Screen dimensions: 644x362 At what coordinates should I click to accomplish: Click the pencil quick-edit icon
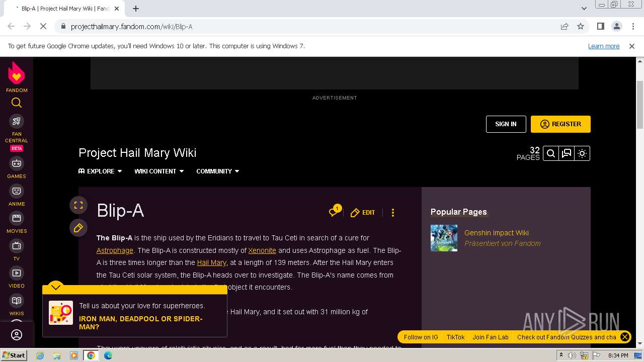click(x=78, y=228)
